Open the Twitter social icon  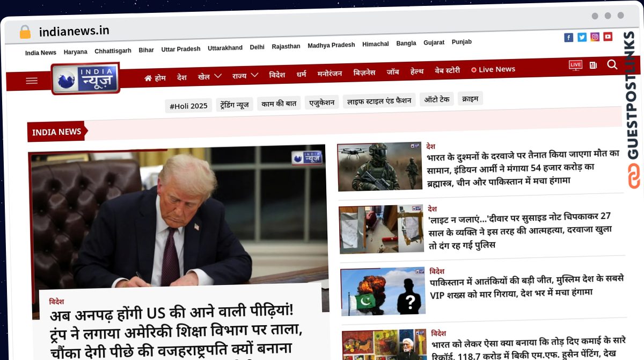coord(582,37)
